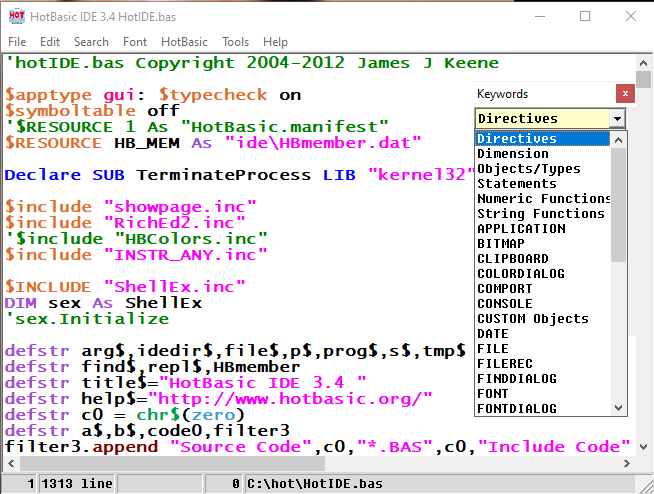Open the Font menu
The width and height of the screenshot is (654, 494).
(135, 42)
